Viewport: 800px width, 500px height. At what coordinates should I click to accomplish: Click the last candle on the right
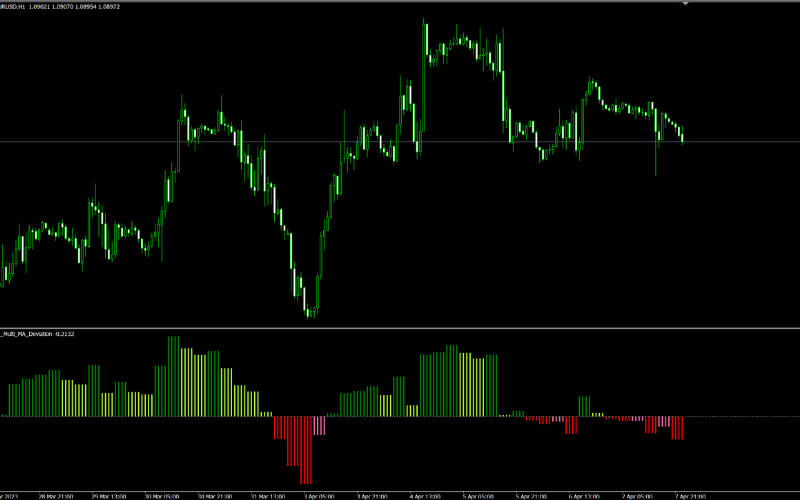click(682, 136)
